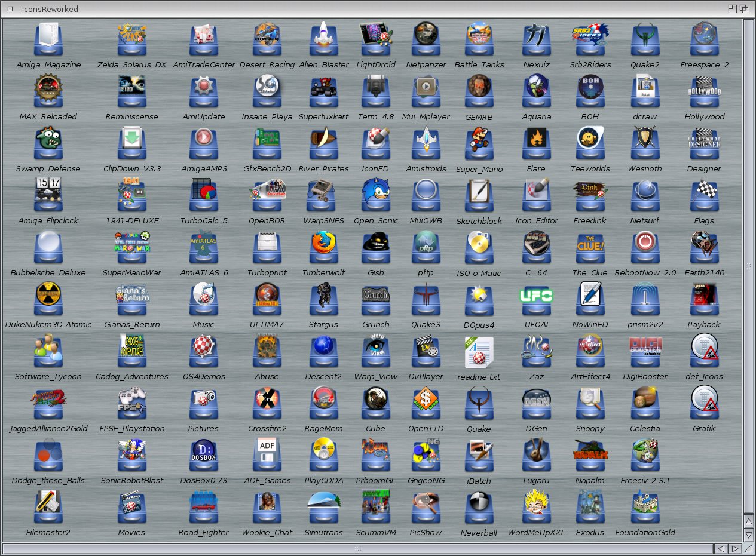This screenshot has height=556, width=756.
Task: Click the ADF_Games floppy icon
Action: tap(267, 456)
